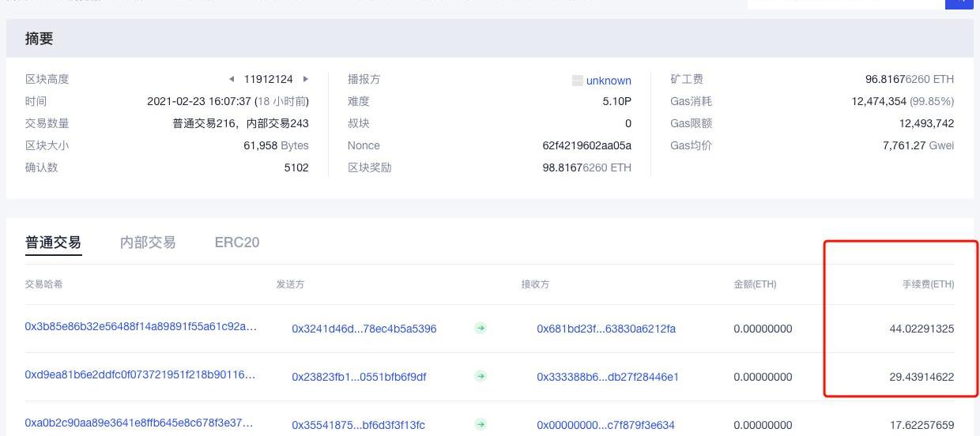
Task: Switch to the ERC20 tab
Action: tap(237, 242)
